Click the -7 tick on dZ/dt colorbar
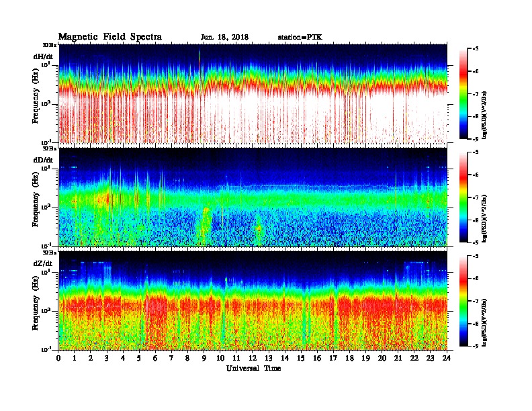The image size is (532, 411). [476, 301]
